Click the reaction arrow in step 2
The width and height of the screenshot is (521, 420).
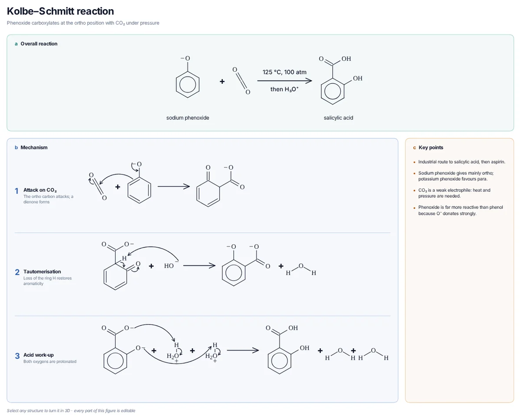point(199,266)
